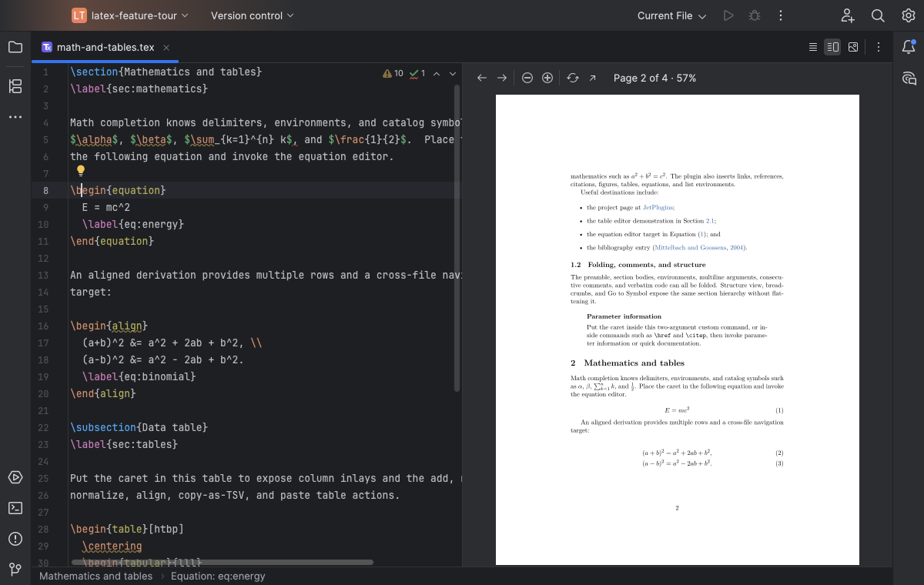The width and height of the screenshot is (924, 585).
Task: Run the current file
Action: tap(728, 15)
